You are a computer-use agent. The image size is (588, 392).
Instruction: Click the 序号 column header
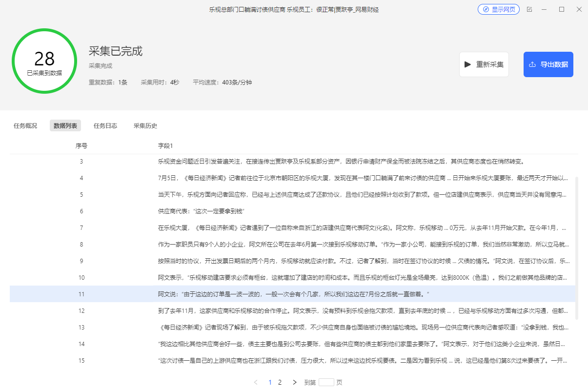[81, 145]
